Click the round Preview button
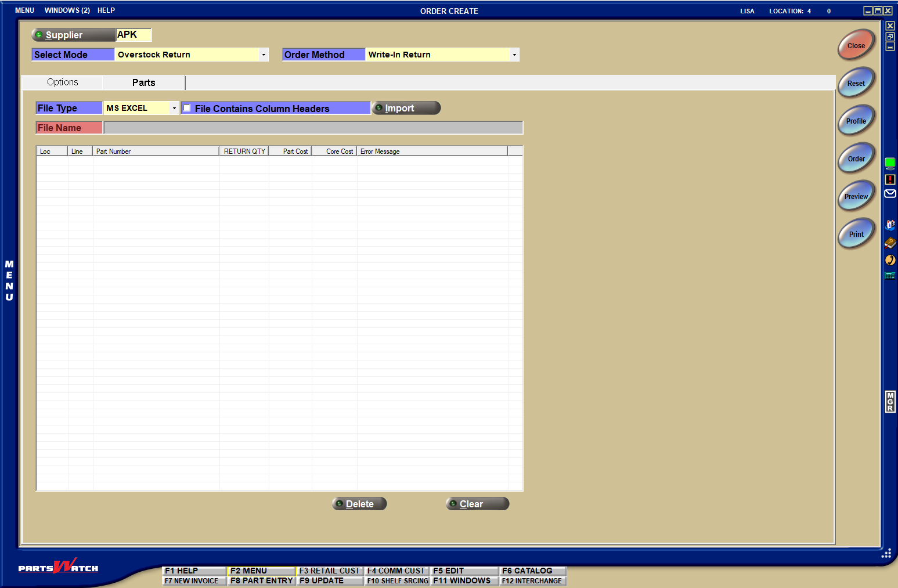The width and height of the screenshot is (898, 588). [856, 197]
